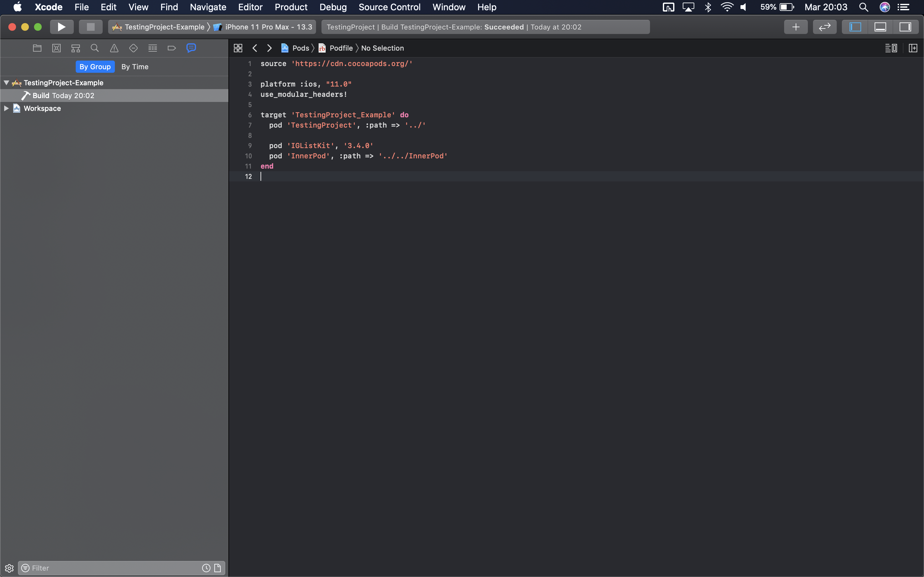The width and height of the screenshot is (924, 577).
Task: Select the Build Today 20:02 report
Action: coord(64,96)
